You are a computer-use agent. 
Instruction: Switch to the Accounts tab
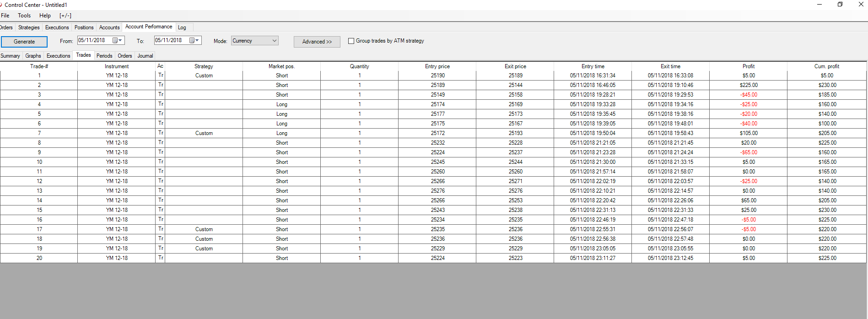pos(109,27)
